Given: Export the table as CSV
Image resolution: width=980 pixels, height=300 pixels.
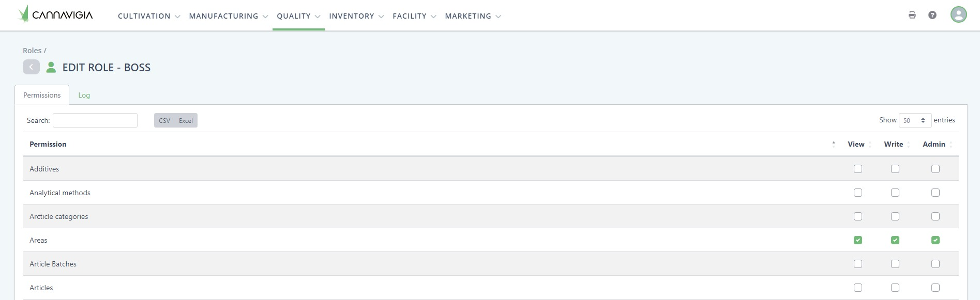Looking at the screenshot, I should point(164,120).
